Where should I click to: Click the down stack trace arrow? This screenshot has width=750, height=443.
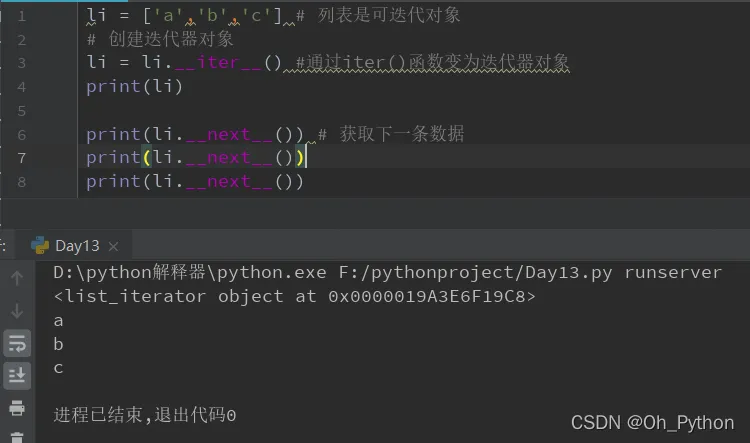[17, 311]
